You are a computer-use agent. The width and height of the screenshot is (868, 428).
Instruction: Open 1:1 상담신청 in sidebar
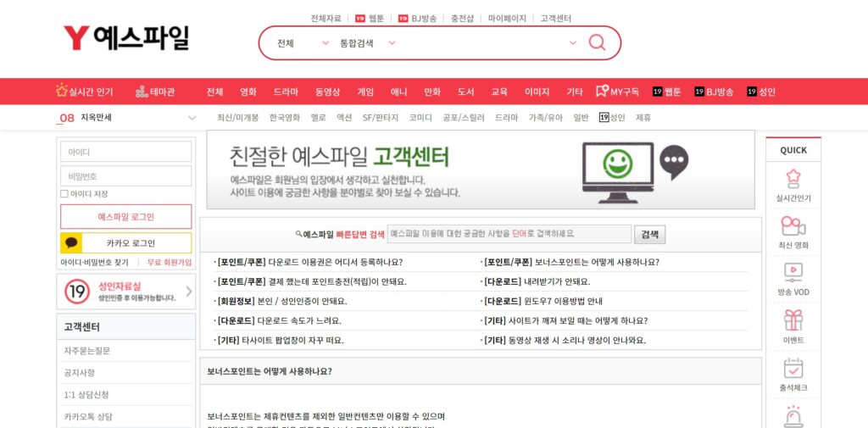86,395
